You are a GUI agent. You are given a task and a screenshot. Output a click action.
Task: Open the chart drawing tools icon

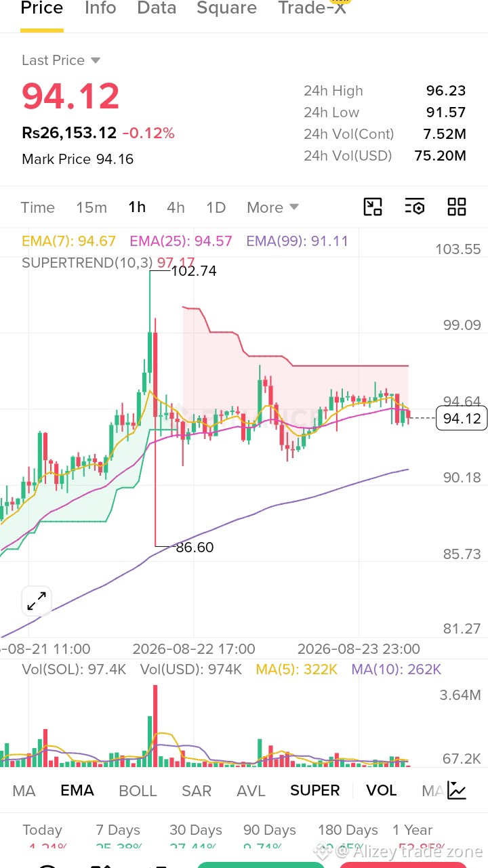(373, 207)
